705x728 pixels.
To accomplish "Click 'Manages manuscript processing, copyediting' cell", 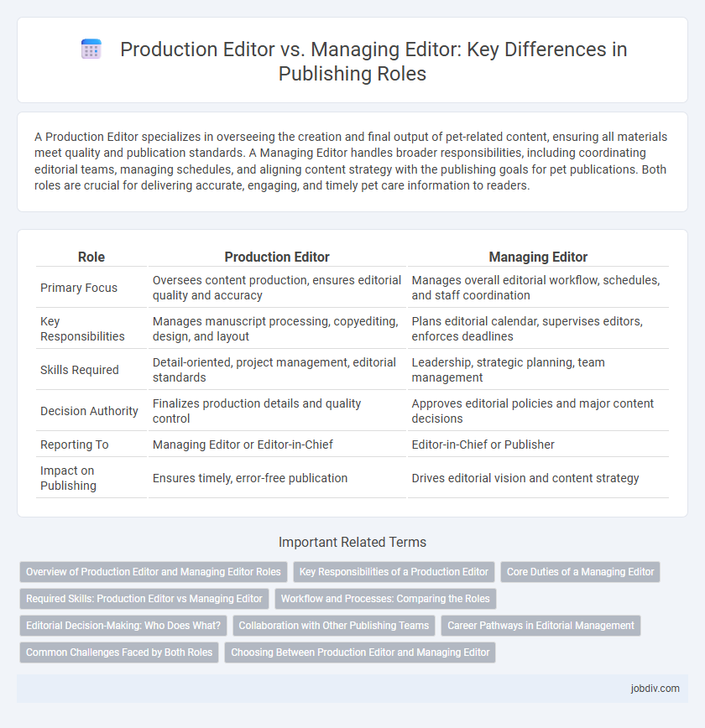I will tap(277, 329).
